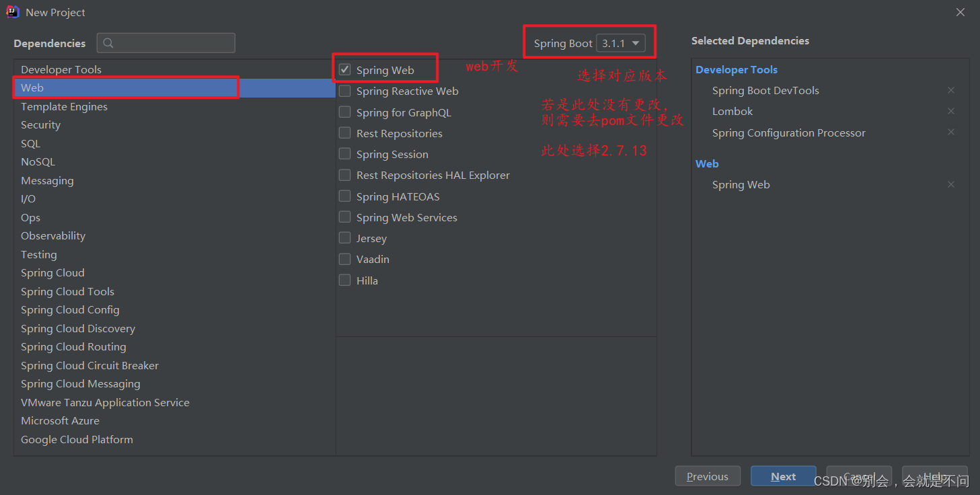Enable the Vaadin checkbox

(x=345, y=259)
